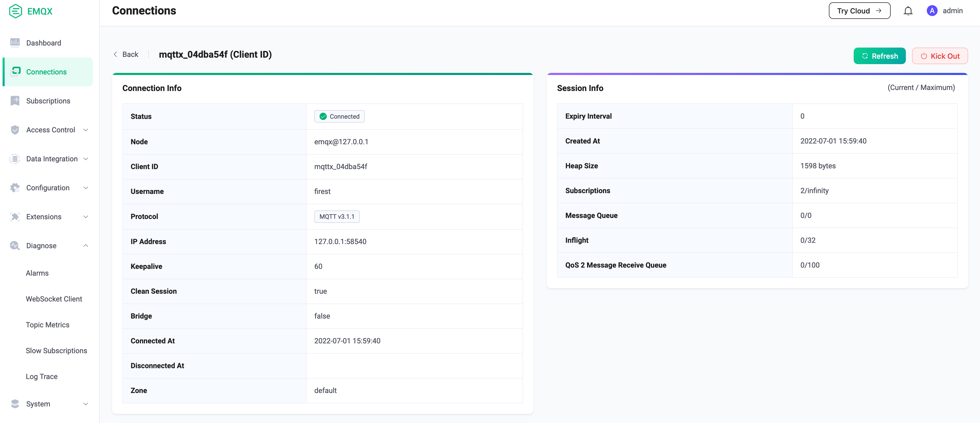Collapse the Diagnose section chevron
Screen dimensions: 980x423
pyautogui.click(x=86, y=246)
